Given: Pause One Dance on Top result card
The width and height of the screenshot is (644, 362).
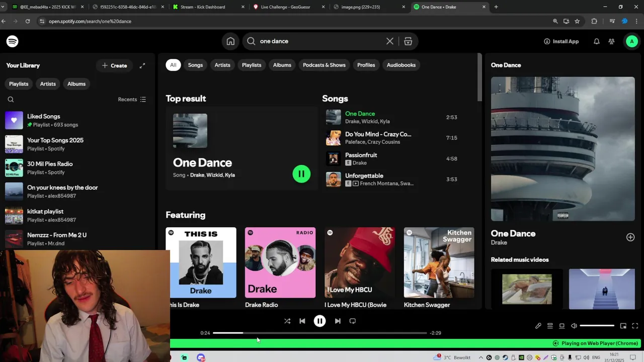Looking at the screenshot, I should 301,174.
